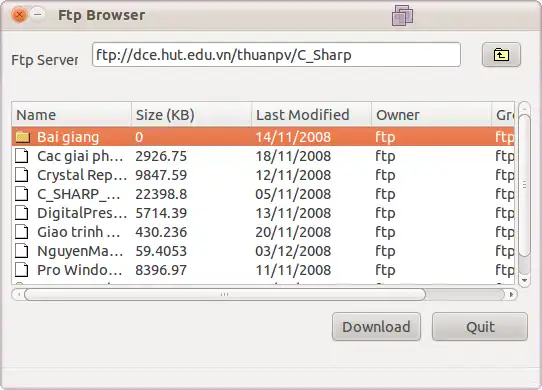Click the size value 5714.39
This screenshot has height=390, width=542.
[x=161, y=213]
